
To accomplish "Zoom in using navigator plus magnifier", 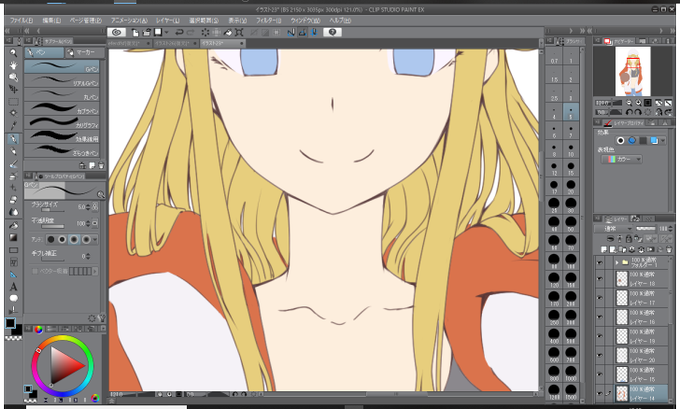I will pos(638,103).
